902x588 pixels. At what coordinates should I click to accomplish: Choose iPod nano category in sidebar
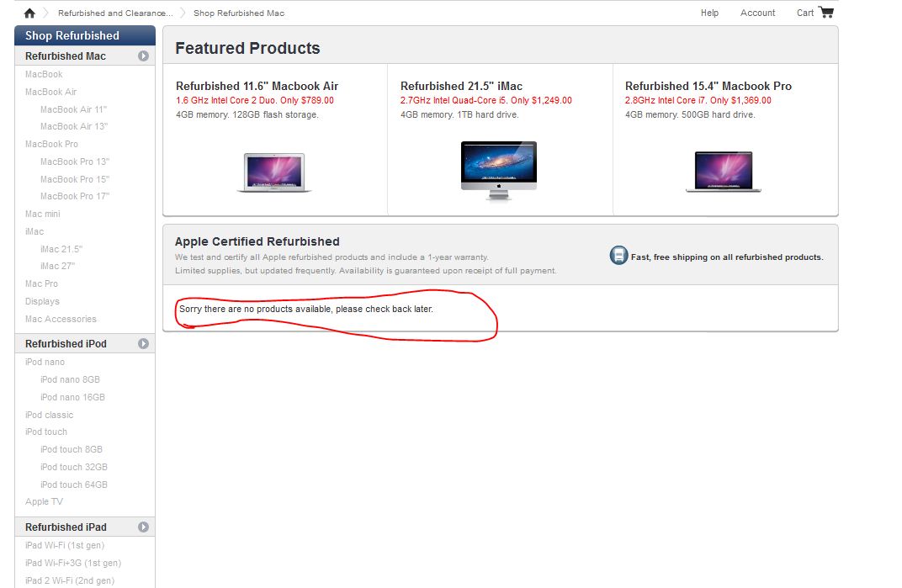45,362
